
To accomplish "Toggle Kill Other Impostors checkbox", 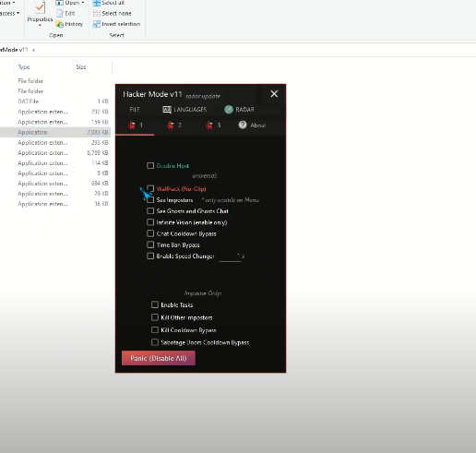I will [x=155, y=317].
